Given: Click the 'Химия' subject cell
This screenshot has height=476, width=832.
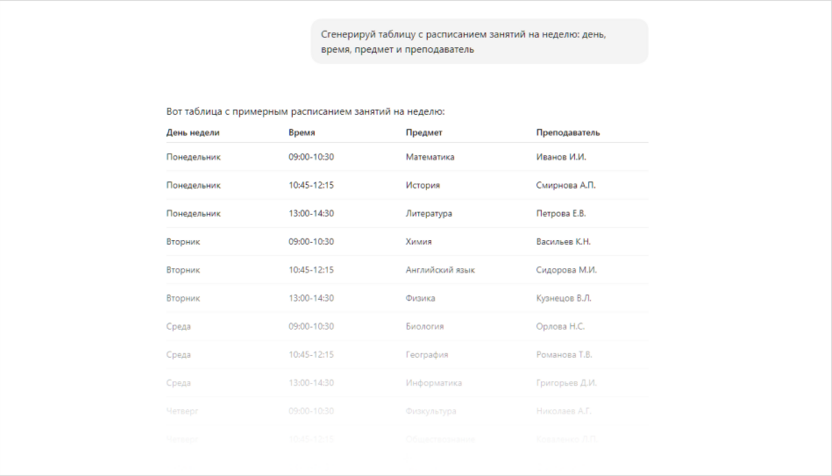Looking at the screenshot, I should point(420,241).
